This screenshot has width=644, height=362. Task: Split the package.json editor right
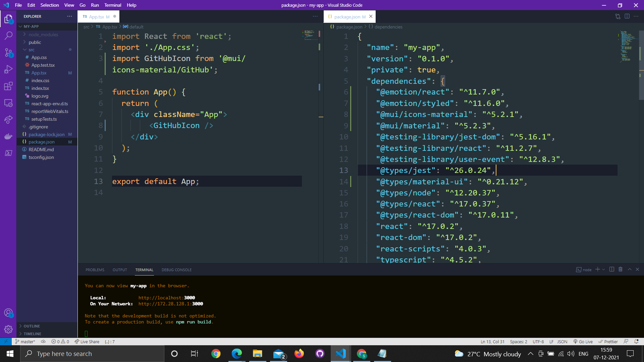[627, 16]
